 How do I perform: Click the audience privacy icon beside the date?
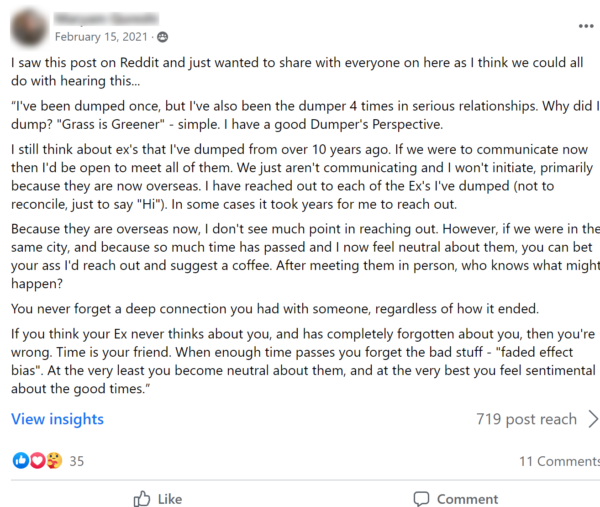[163, 37]
